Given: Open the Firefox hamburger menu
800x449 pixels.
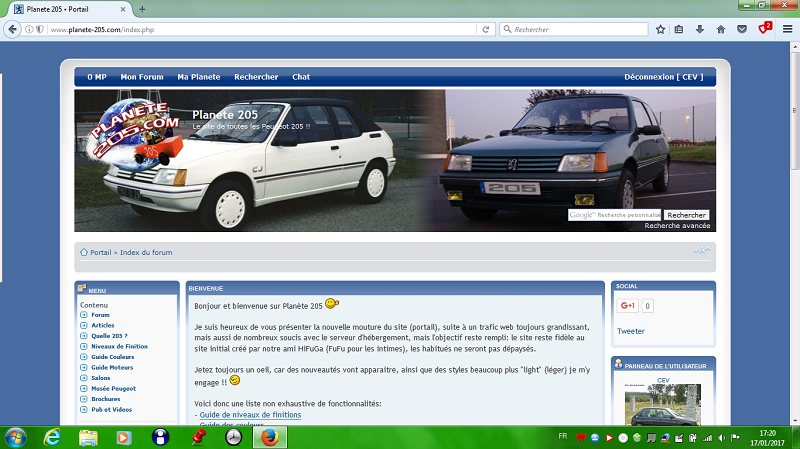Looking at the screenshot, I should [787, 30].
